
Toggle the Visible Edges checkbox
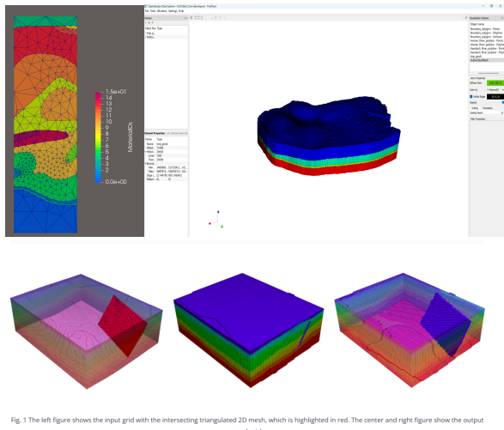pyautogui.click(x=471, y=97)
